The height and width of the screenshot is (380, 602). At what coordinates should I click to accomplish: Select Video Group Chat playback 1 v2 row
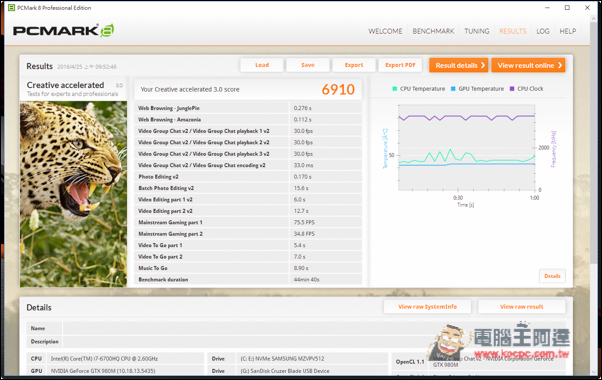coord(248,131)
